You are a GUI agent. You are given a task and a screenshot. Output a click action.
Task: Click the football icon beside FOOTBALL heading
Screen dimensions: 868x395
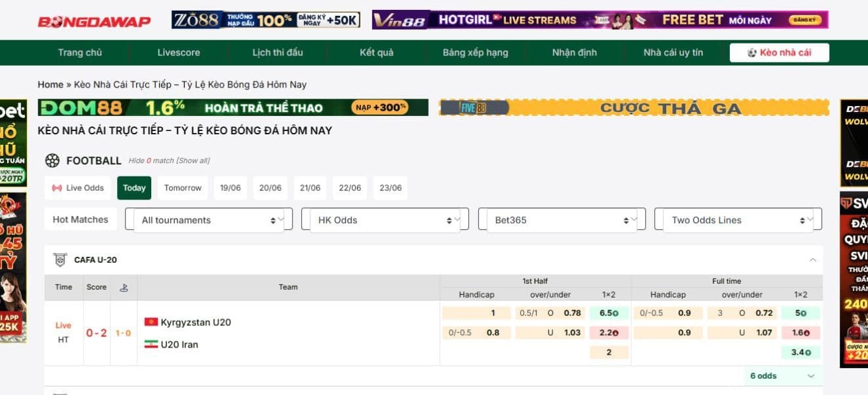point(52,161)
